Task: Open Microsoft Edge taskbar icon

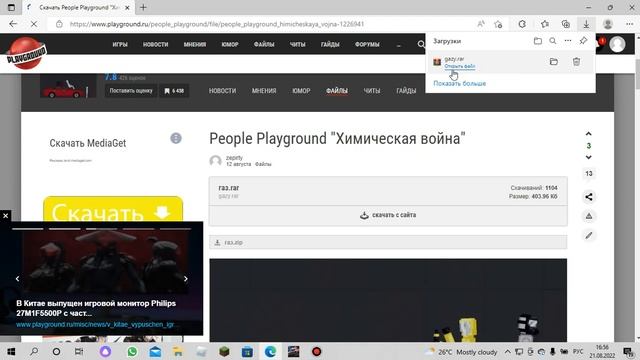Action: click(270, 351)
